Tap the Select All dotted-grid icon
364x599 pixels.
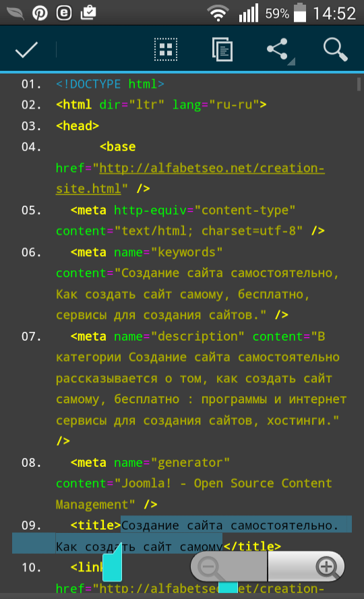click(166, 50)
